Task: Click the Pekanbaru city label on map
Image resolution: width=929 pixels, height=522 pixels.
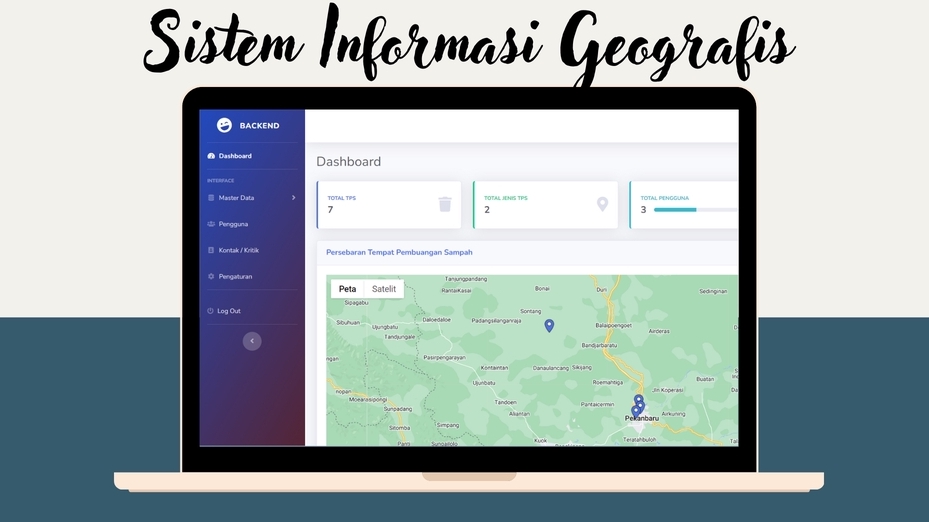Action: [x=642, y=418]
